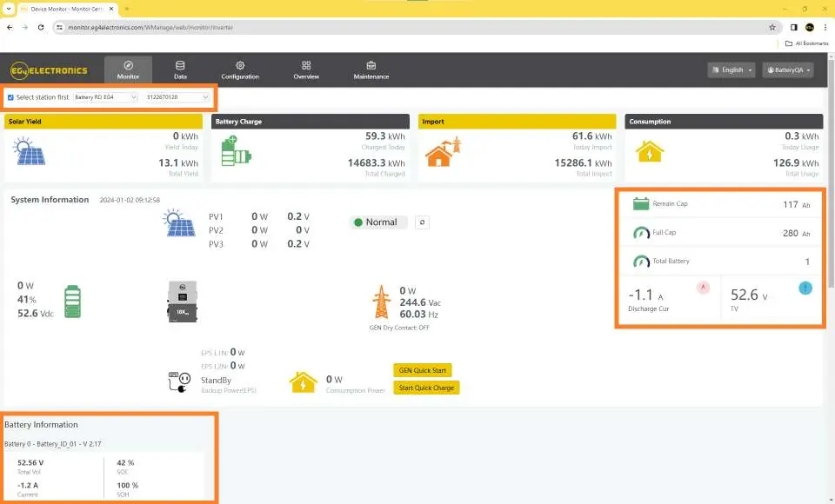This screenshot has width=835, height=504.
Task: Click the GEN Dry Contact: OFF text
Action: point(399,328)
